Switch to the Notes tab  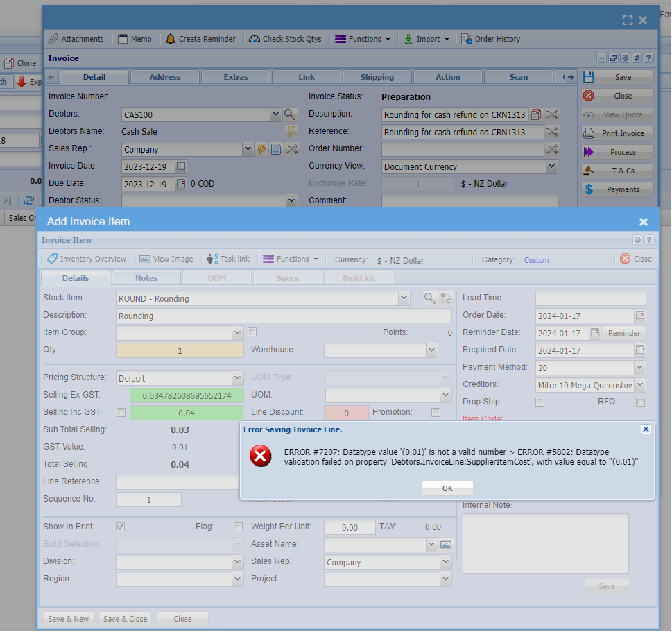pyautogui.click(x=146, y=278)
